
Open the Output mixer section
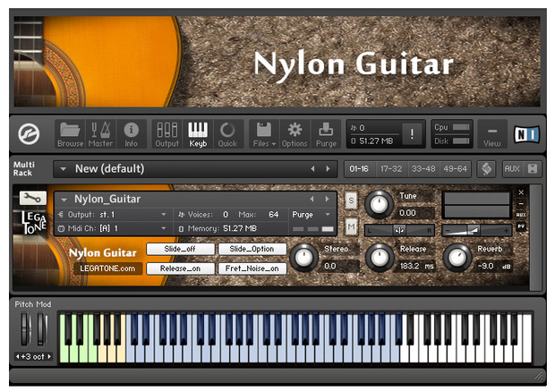coord(167,134)
